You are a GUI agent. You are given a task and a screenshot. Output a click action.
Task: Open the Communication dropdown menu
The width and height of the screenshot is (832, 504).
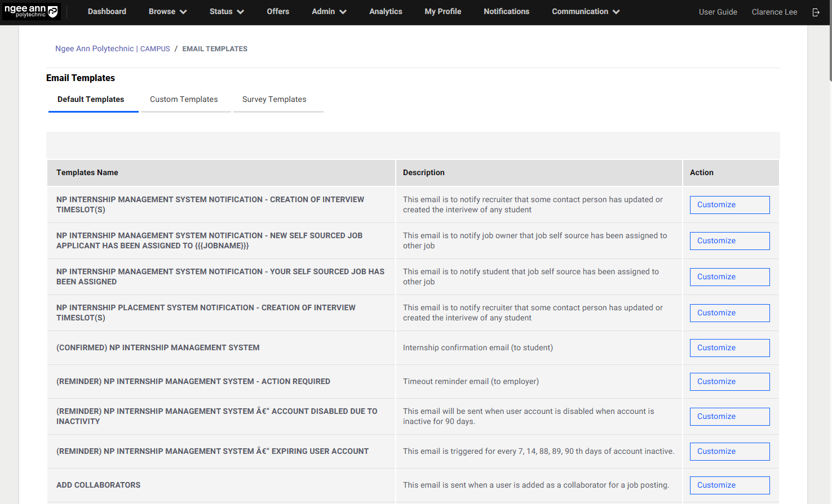pos(585,11)
